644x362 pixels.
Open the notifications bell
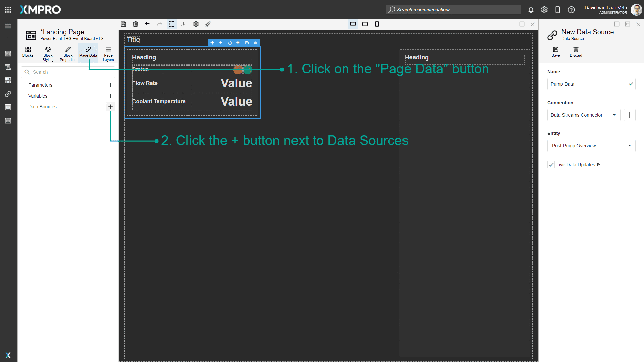coord(531,10)
